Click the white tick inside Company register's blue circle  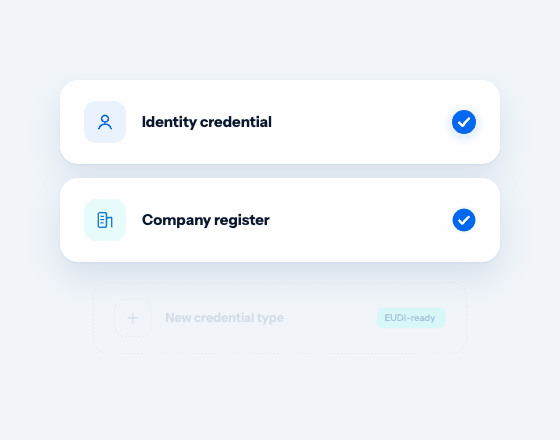(464, 220)
